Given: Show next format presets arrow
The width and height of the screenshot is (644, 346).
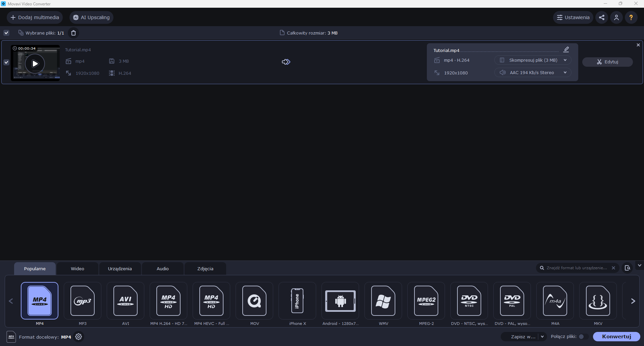Looking at the screenshot, I should 633,301.
